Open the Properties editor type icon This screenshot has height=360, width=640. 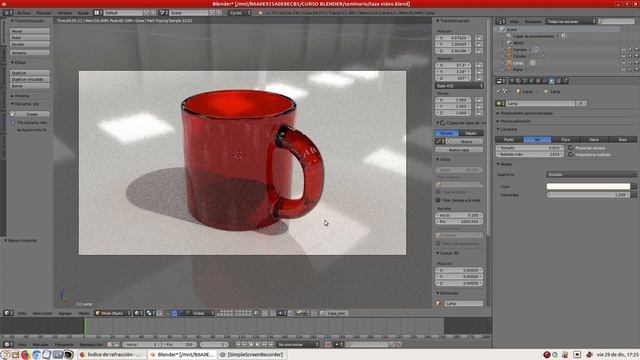point(500,81)
